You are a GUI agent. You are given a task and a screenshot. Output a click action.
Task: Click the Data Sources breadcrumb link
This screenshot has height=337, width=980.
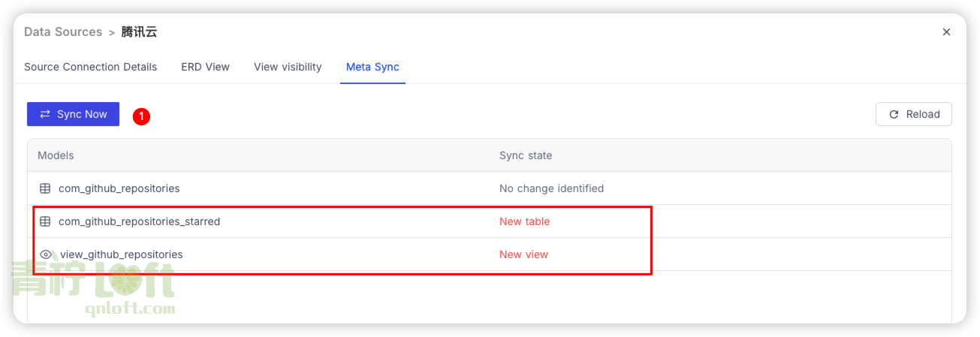coord(63,32)
